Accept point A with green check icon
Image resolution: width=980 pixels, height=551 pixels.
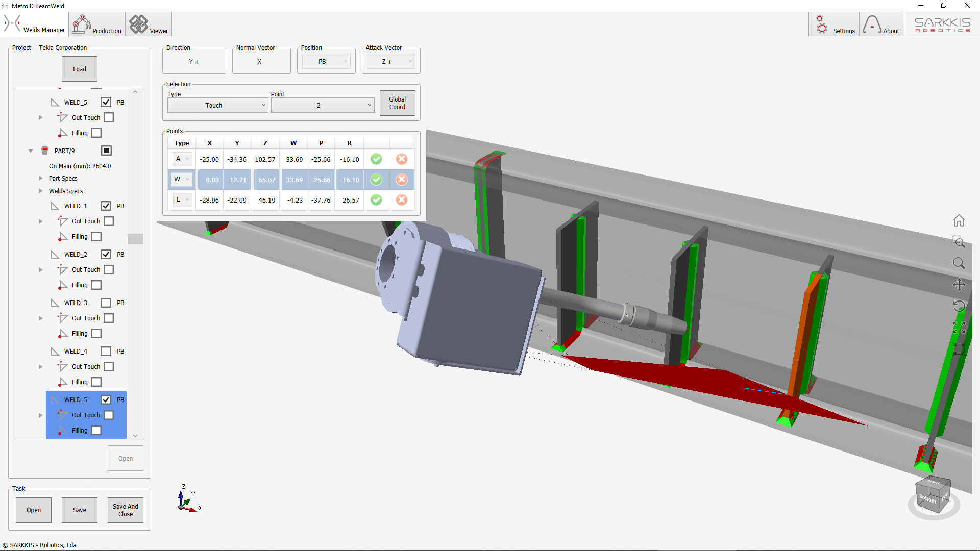point(376,159)
